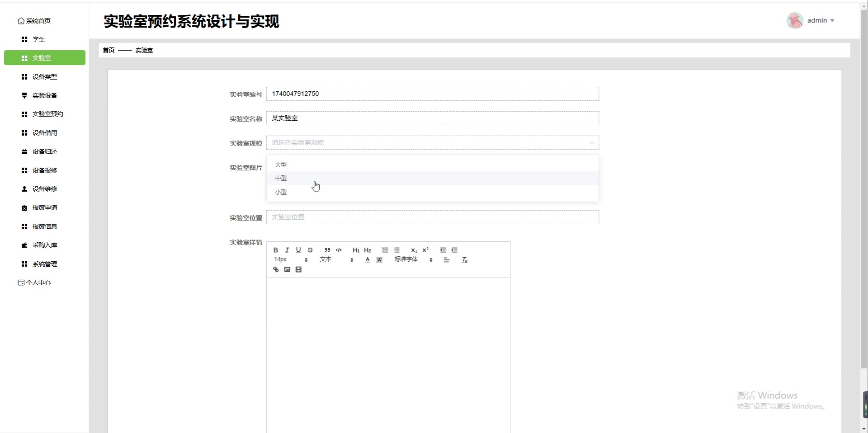Open the text background color picker

[379, 260]
